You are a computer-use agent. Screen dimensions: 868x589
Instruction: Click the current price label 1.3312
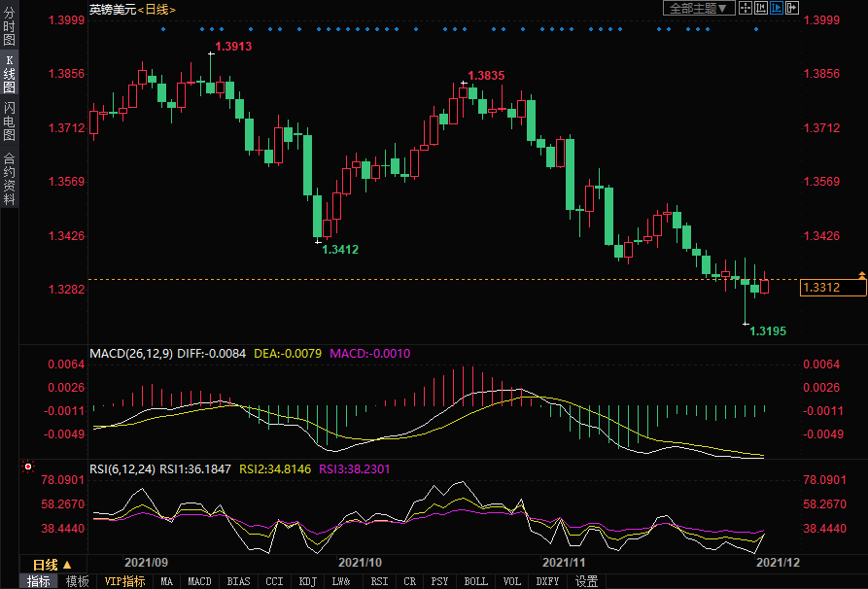833,287
